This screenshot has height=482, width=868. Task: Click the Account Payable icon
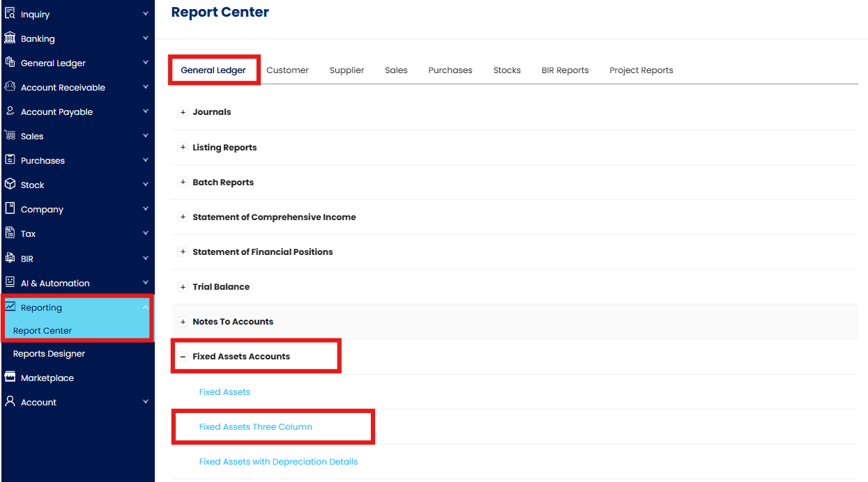[x=10, y=111]
